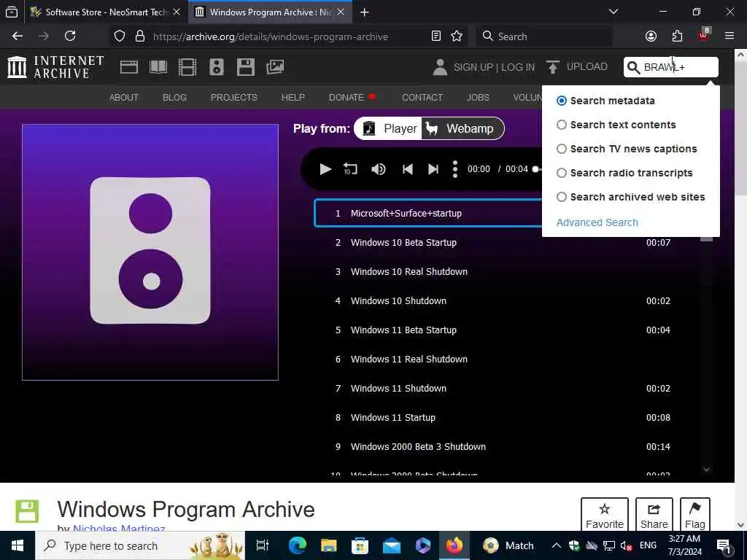Click the user avatar sign-in icon

click(440, 67)
